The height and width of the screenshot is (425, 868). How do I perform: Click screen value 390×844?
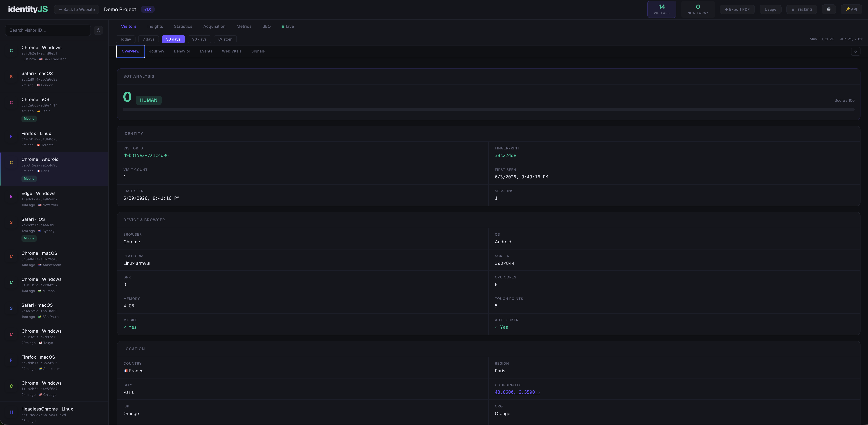click(504, 263)
